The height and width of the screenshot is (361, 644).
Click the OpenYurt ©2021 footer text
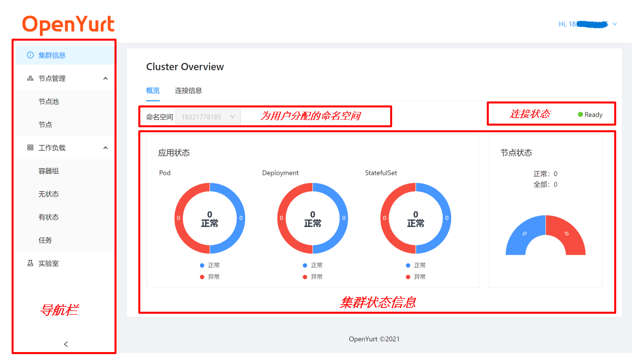pos(374,339)
